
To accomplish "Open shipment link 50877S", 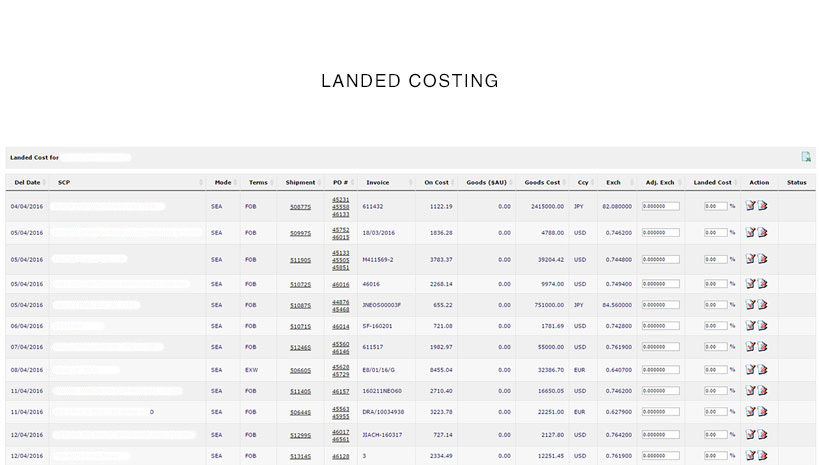I will [x=300, y=207].
